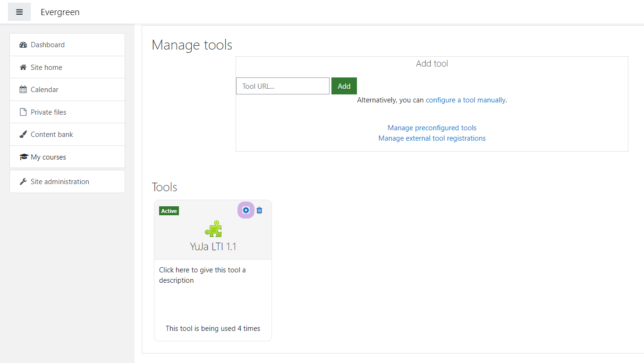
Task: Click the Content bank paintbrush icon
Action: [23, 134]
